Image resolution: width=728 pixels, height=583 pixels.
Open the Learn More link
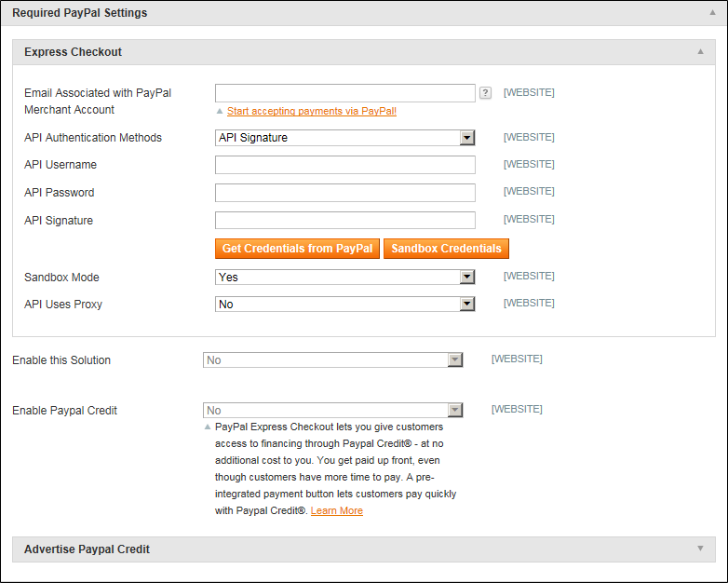[x=337, y=510]
